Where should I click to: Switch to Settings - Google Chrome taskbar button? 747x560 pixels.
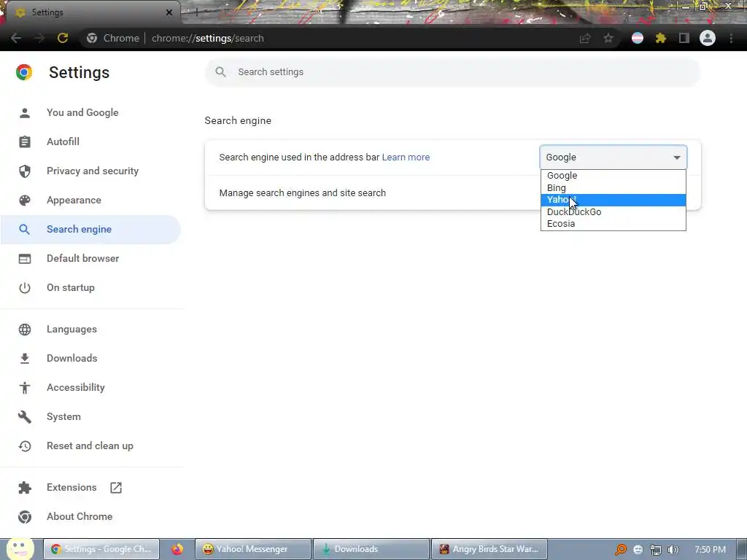(101, 549)
